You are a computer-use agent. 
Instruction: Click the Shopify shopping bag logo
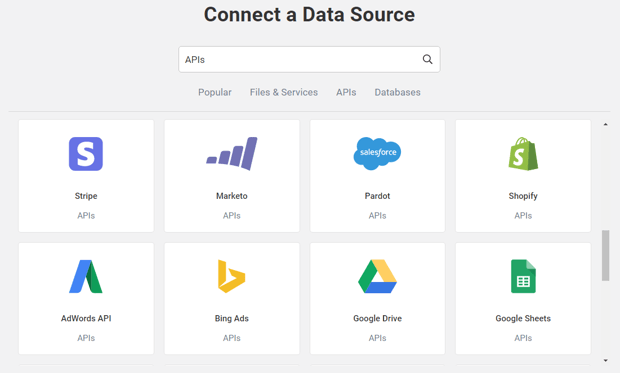pos(523,154)
